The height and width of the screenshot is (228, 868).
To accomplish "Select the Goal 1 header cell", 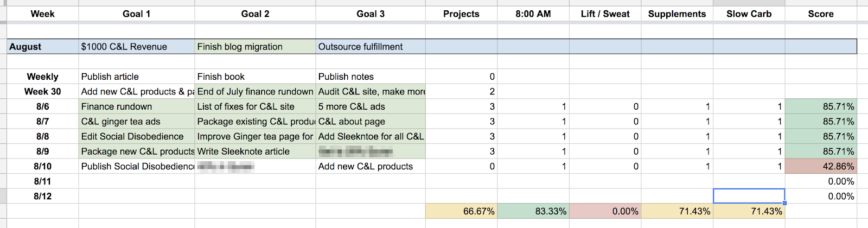I will [137, 14].
